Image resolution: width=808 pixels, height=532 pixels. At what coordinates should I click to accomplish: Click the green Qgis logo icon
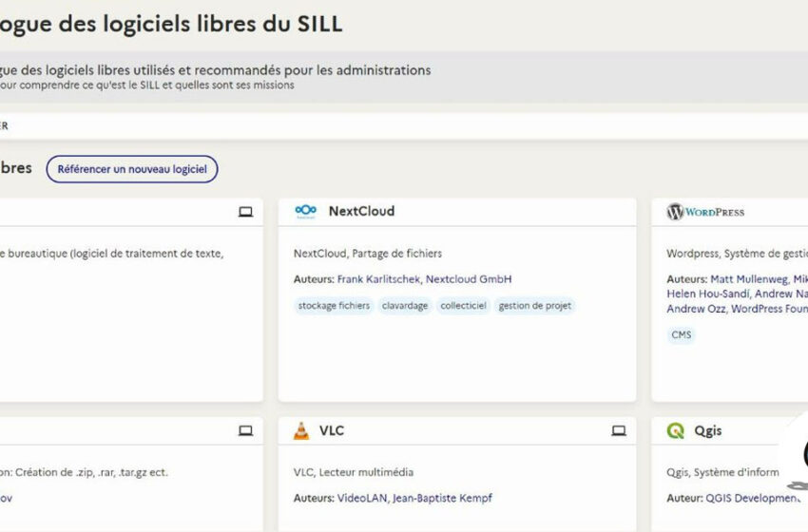click(x=676, y=431)
